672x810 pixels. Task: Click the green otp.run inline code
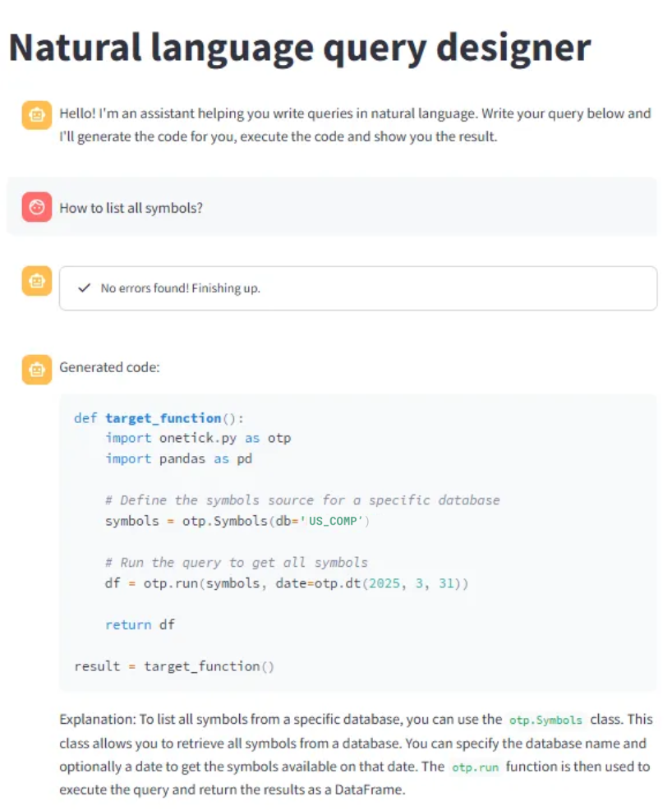(x=475, y=767)
